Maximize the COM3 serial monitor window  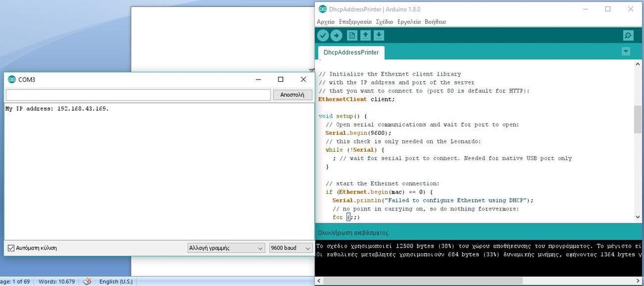click(x=280, y=79)
